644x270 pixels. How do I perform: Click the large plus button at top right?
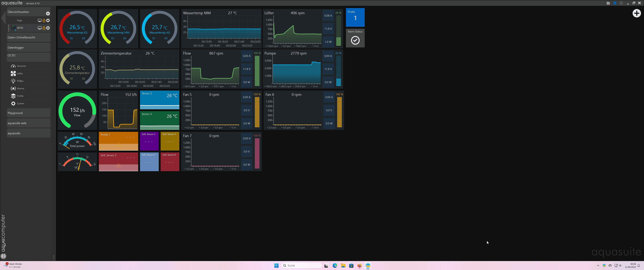tap(637, 13)
